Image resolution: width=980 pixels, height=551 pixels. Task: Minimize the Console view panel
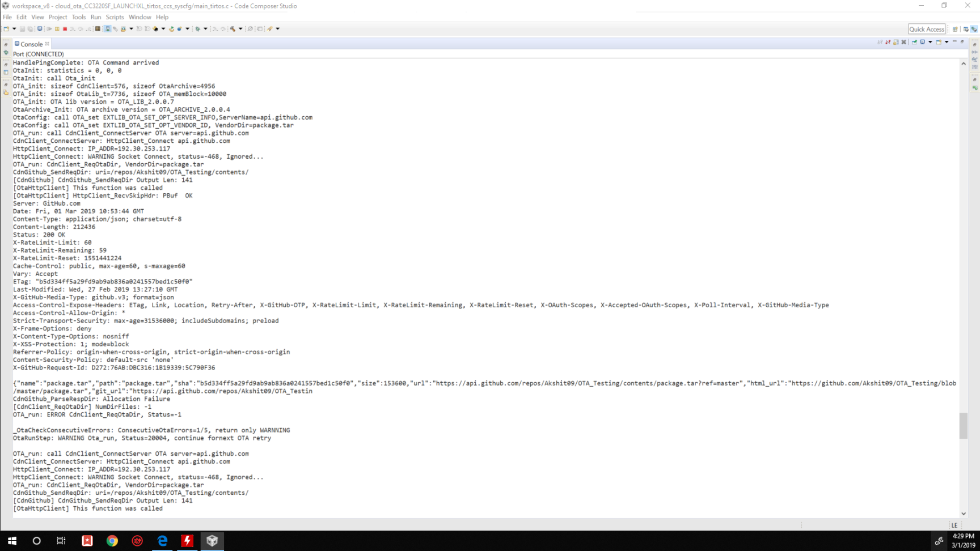click(954, 42)
